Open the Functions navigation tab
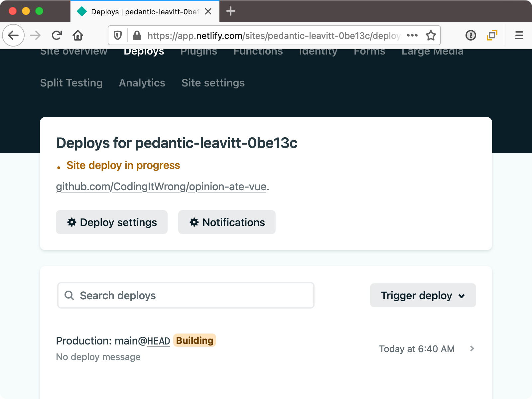Screen dimensions: 532x399 tap(258, 52)
